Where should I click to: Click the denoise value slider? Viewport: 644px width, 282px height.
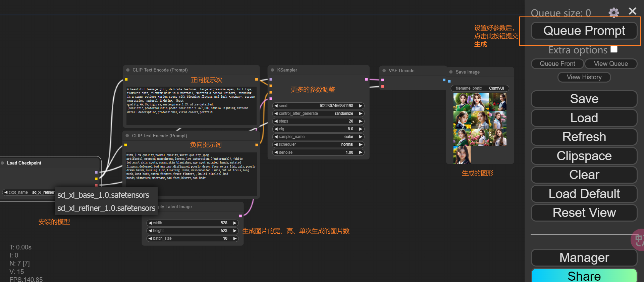click(x=318, y=152)
